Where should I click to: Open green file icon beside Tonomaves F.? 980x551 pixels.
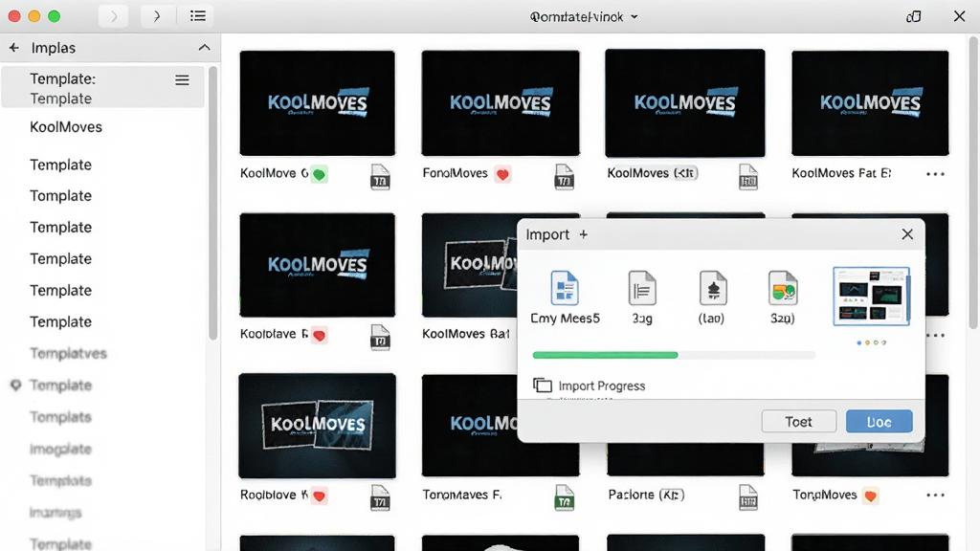[x=565, y=497]
